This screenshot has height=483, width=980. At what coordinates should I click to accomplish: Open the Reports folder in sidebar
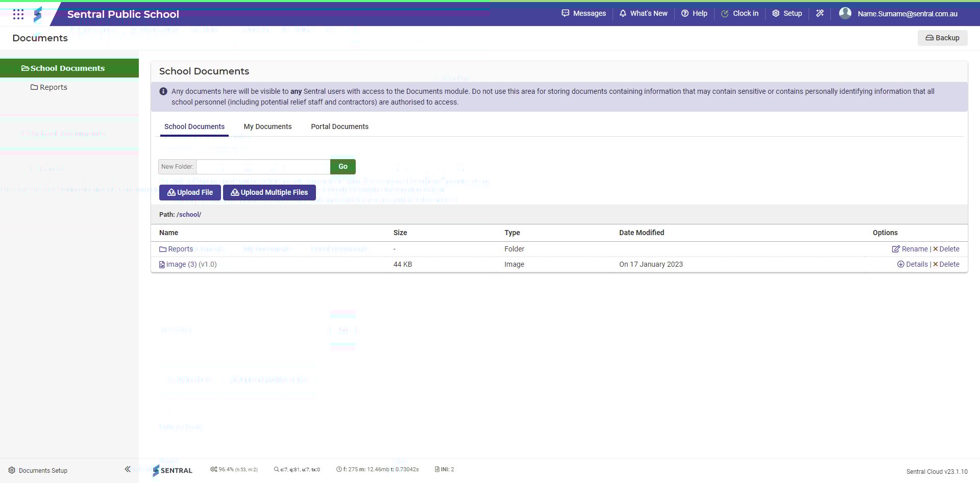(x=53, y=87)
